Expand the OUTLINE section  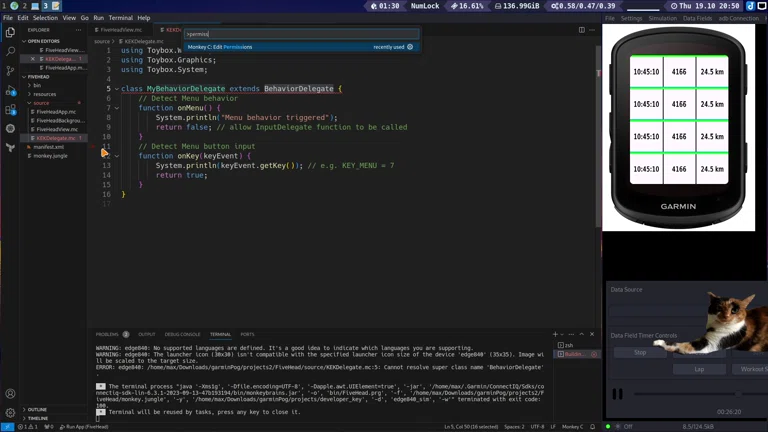click(37, 409)
